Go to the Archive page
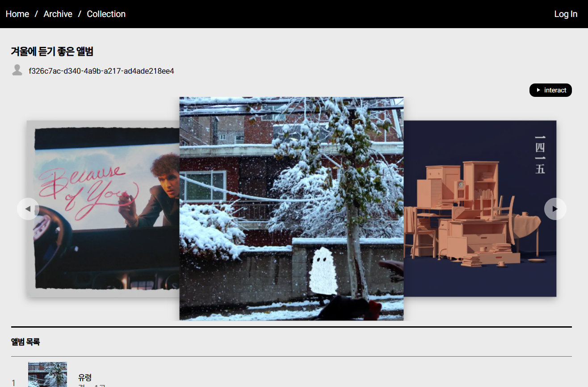 coord(58,14)
